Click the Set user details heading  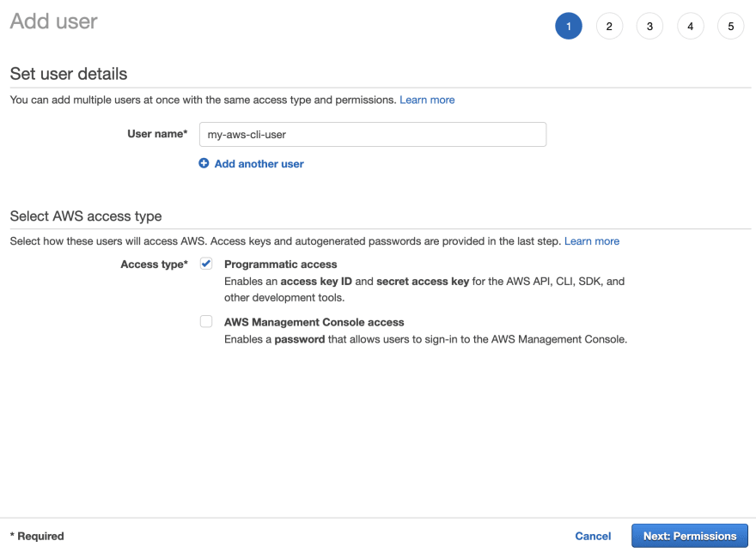pos(69,74)
